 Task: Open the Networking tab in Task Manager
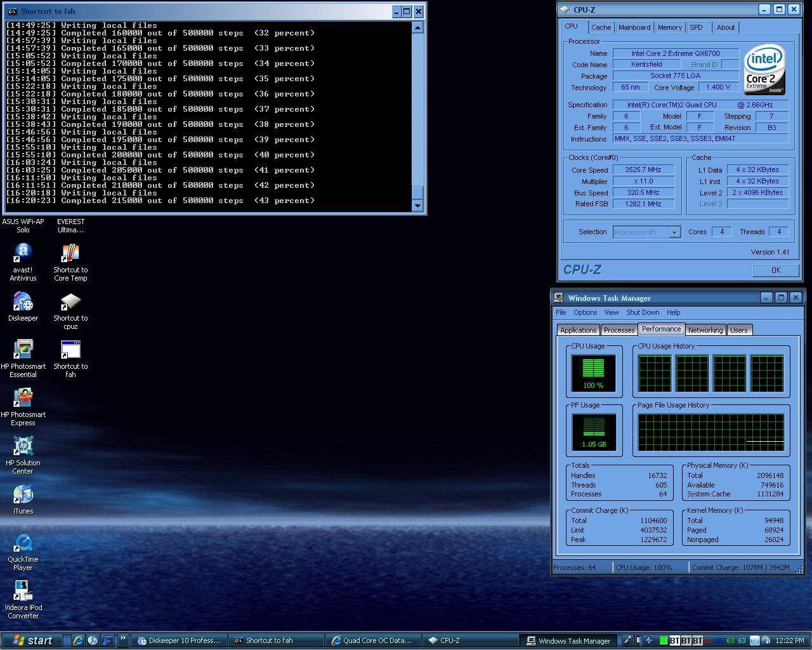coord(705,330)
